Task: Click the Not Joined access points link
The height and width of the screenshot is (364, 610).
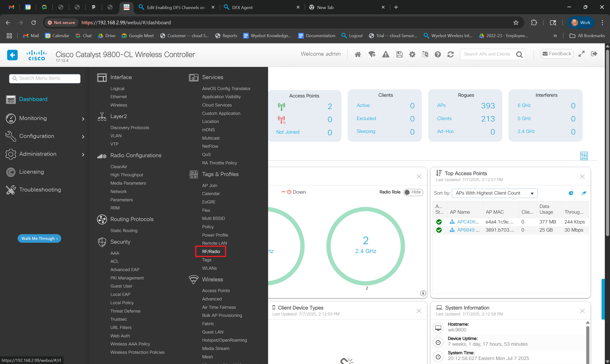Action: point(288,132)
